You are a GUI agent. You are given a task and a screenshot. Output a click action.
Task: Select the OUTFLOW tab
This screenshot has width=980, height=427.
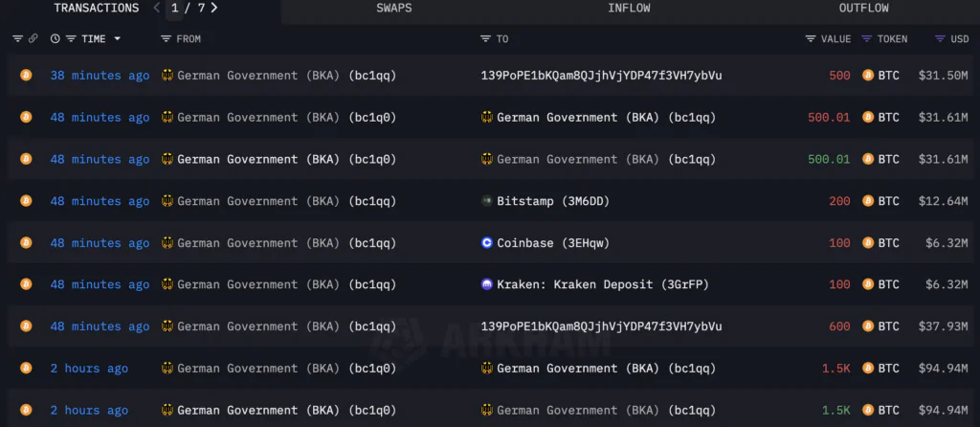pos(863,9)
